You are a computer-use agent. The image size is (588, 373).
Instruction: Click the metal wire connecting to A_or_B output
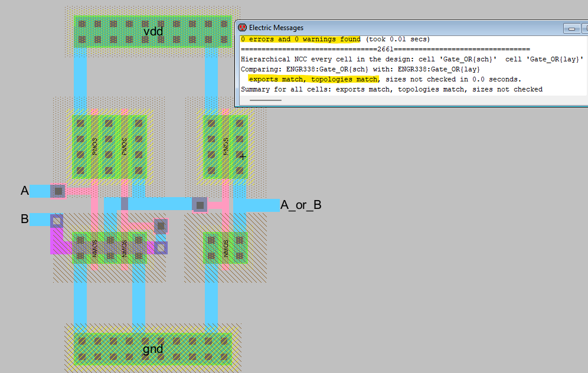[x=257, y=205]
